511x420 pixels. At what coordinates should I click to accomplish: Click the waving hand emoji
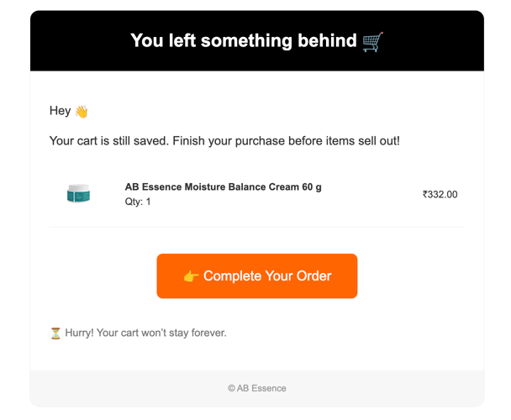pyautogui.click(x=82, y=111)
